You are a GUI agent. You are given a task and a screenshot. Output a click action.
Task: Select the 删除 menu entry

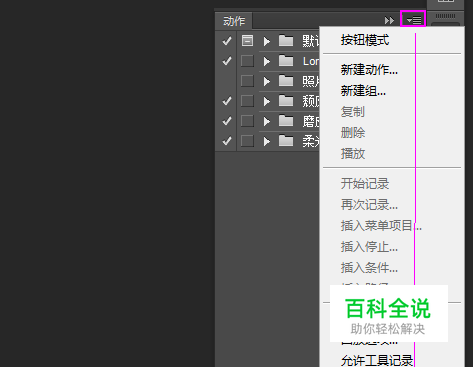[353, 133]
